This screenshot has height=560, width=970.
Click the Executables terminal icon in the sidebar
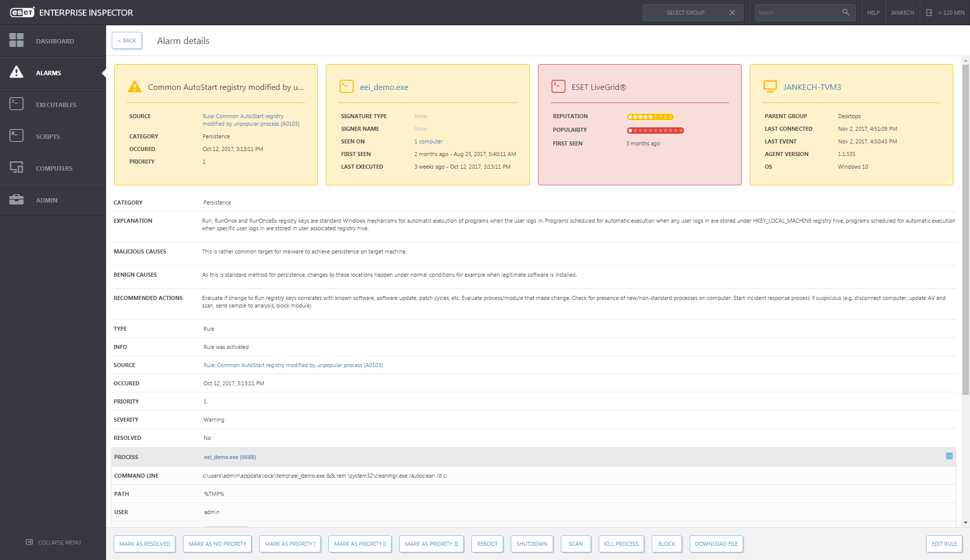(x=17, y=104)
